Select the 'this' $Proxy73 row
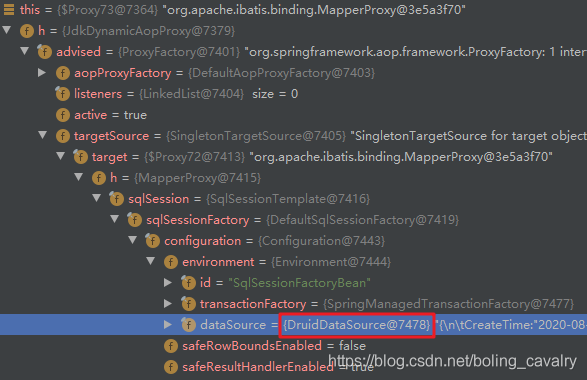 click(294, 9)
